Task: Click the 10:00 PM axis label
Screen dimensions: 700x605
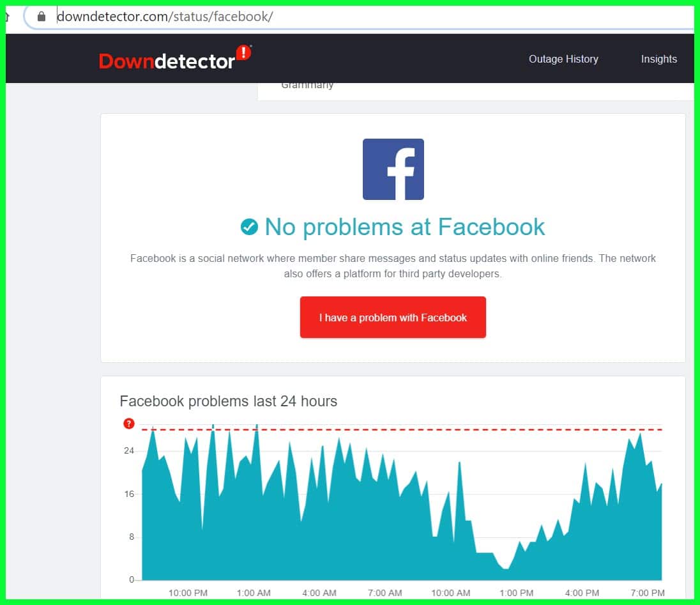Action: click(x=188, y=593)
